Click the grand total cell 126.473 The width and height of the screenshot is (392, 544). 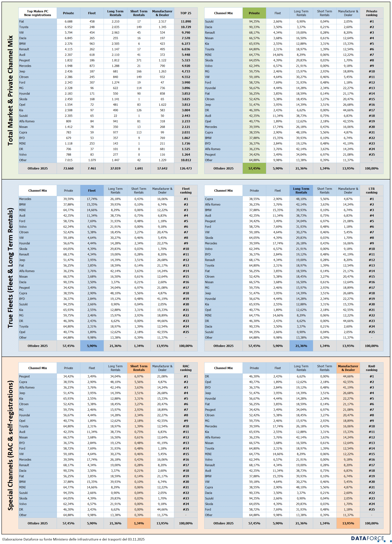(186, 168)
